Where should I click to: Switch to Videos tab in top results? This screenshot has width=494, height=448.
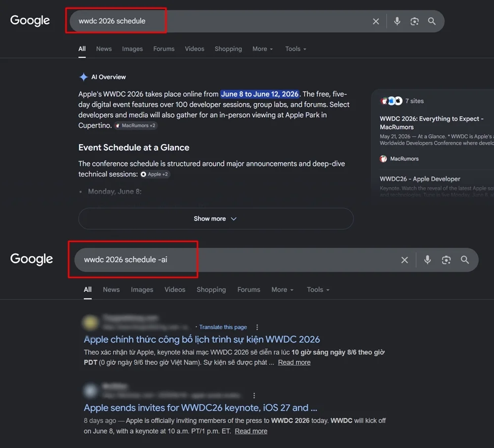click(x=194, y=49)
